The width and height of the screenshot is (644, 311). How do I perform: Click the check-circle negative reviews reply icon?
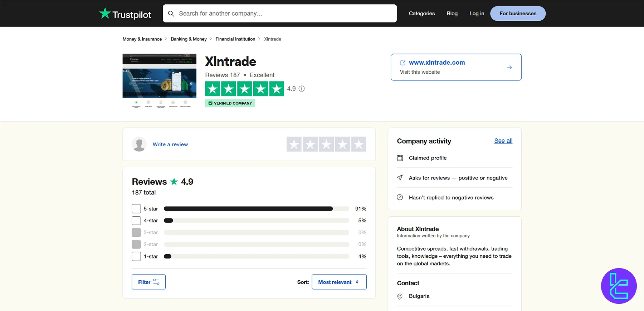pos(400,197)
